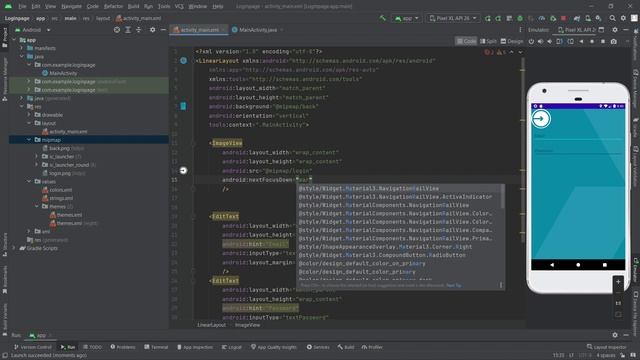Open Emulator panel settings gear

click(615, 30)
